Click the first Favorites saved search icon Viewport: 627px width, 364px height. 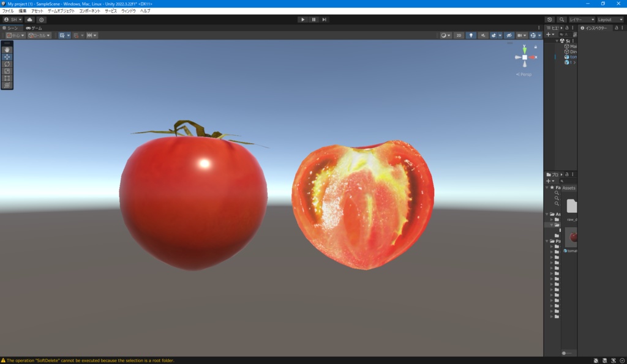[556, 193]
